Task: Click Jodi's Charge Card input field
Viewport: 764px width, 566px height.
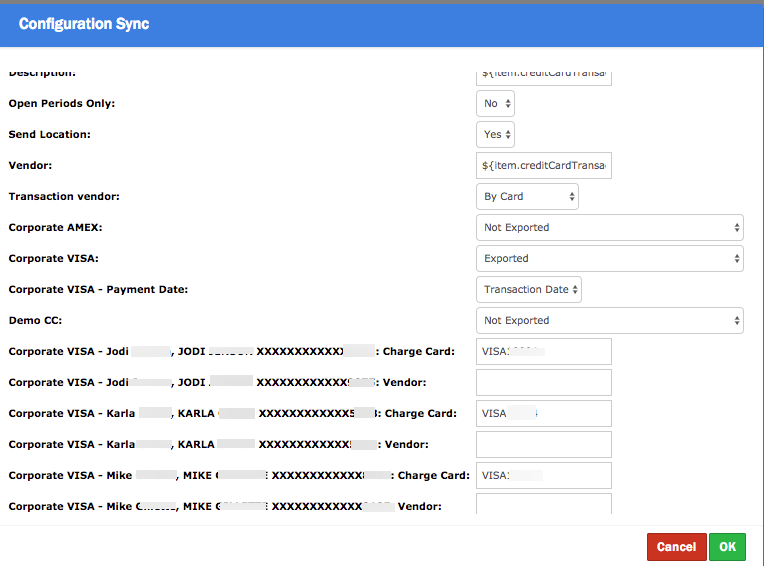Action: (543, 351)
